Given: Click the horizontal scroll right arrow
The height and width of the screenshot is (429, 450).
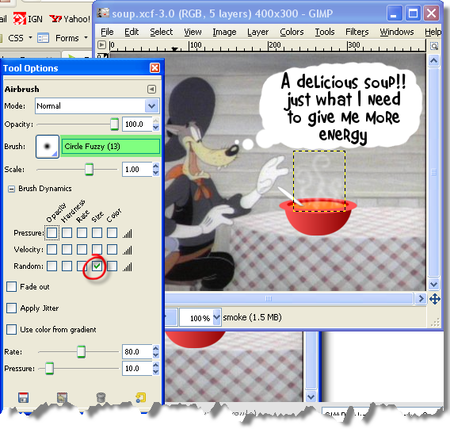Looking at the screenshot, I should click(x=421, y=298).
